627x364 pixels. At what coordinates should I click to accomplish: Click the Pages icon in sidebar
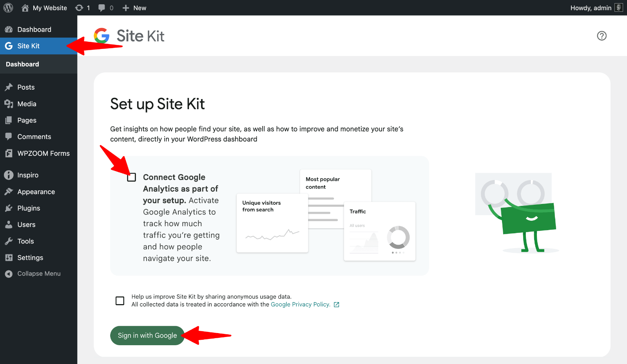point(9,120)
